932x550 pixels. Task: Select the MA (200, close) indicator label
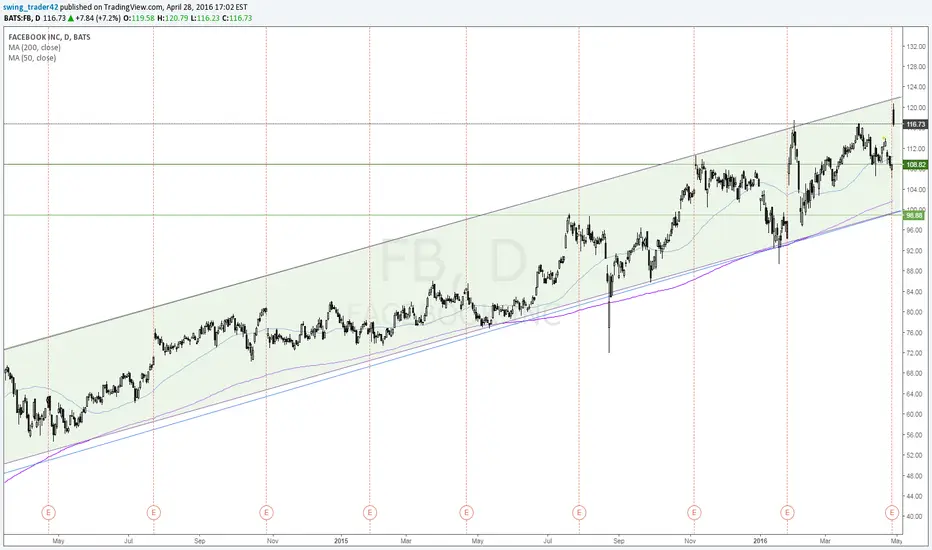(34, 48)
